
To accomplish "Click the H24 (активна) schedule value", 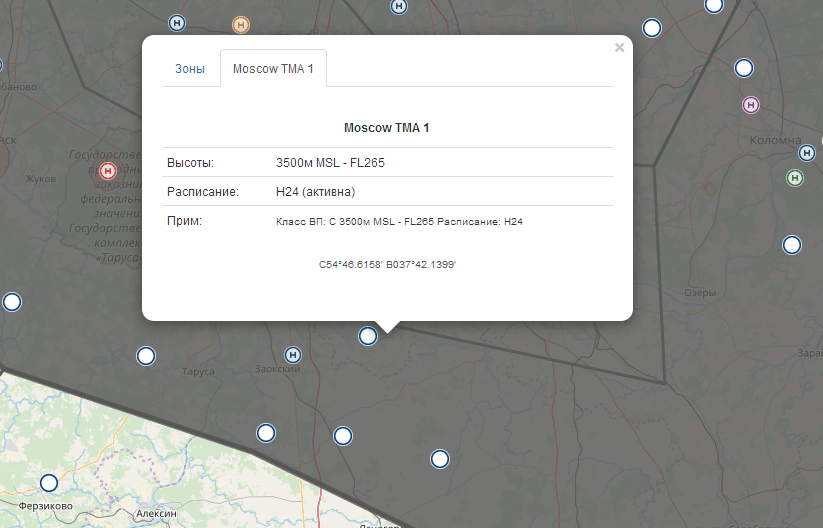I will (x=315, y=191).
